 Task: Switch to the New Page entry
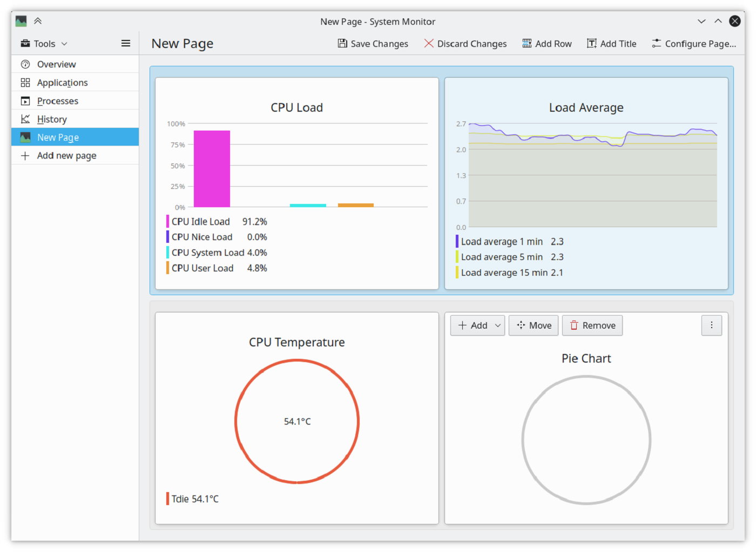(58, 137)
